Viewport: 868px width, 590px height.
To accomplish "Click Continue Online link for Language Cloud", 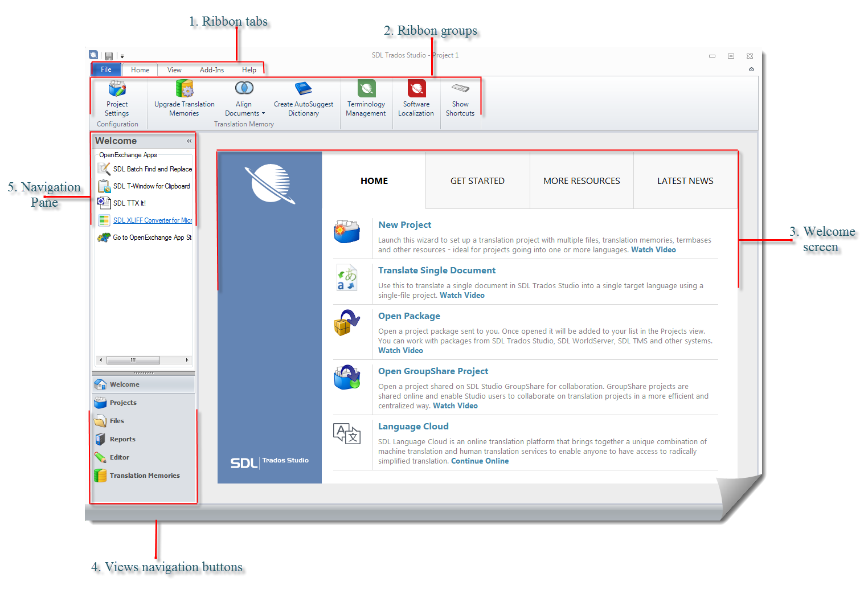I will click(x=480, y=461).
